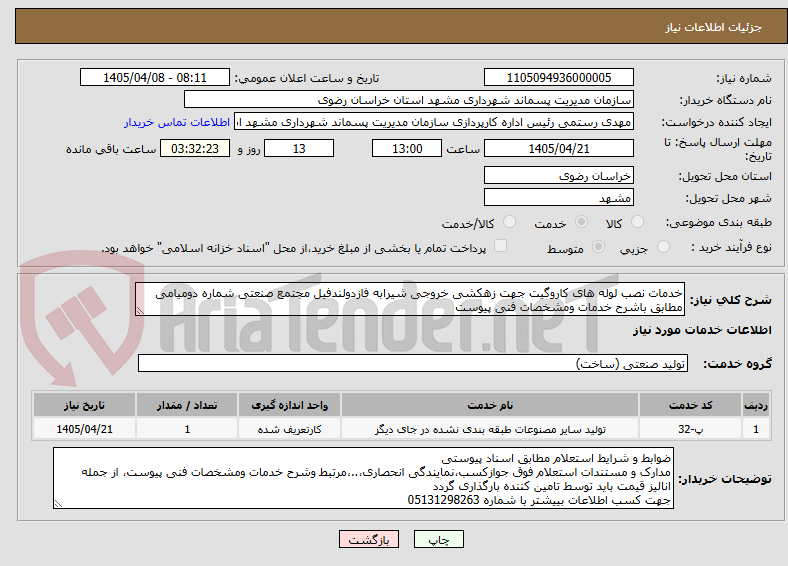Click the service name cell تولید سایر مصنوعات
The image size is (788, 566).
point(490,429)
